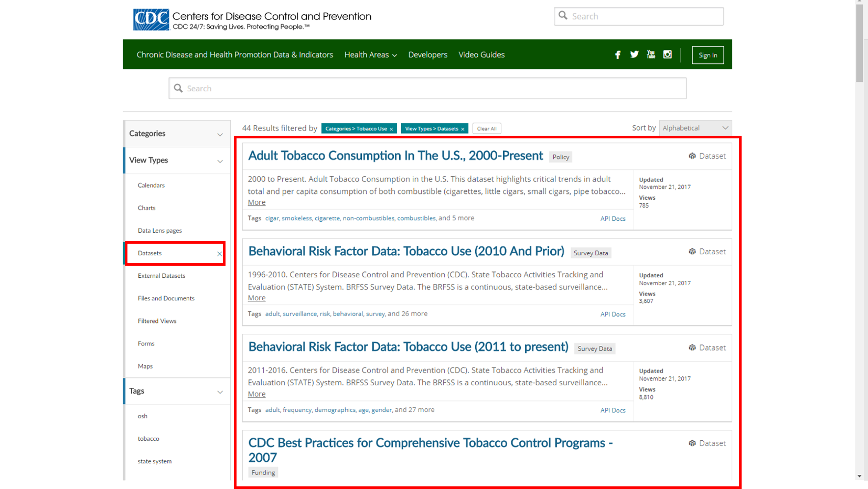868x489 pixels.
Task: Click the Sign In button
Action: (x=708, y=55)
